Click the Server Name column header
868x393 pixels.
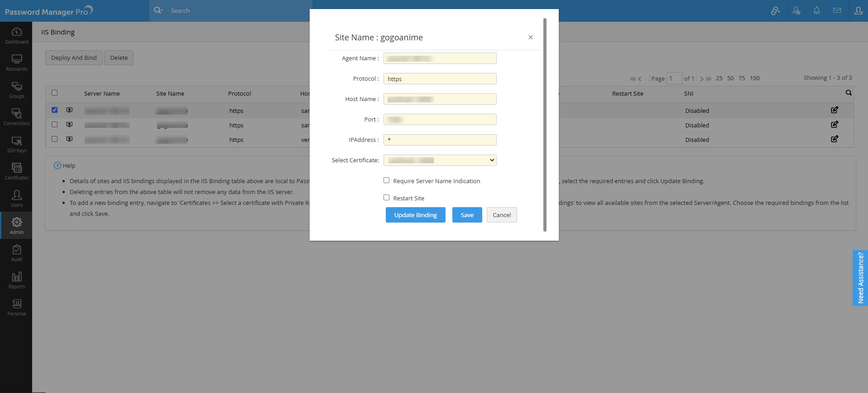coord(102,93)
